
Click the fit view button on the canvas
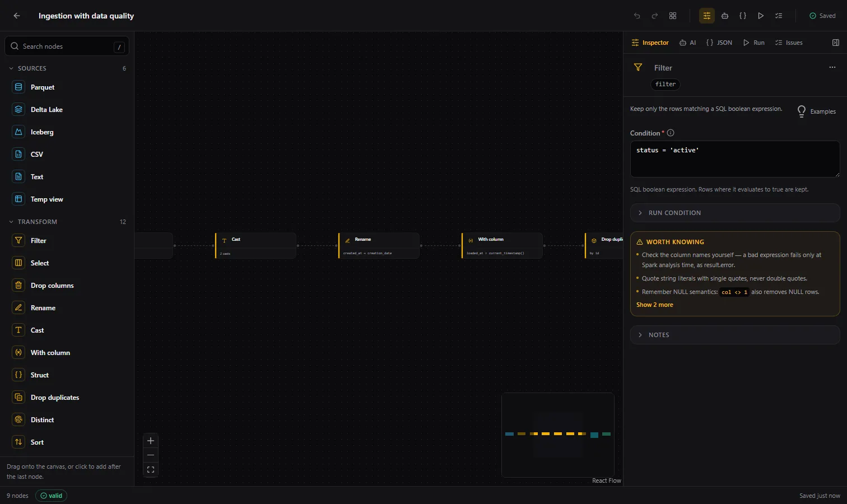pyautogui.click(x=151, y=470)
